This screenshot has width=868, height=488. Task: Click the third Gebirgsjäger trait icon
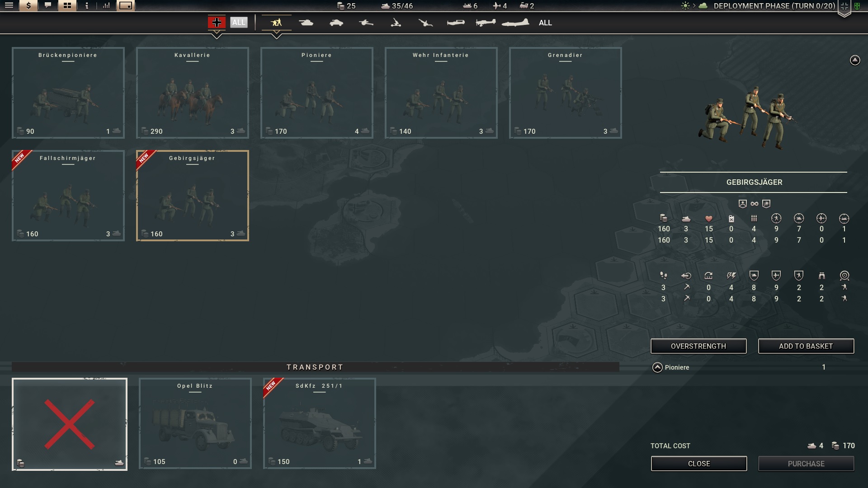766,204
